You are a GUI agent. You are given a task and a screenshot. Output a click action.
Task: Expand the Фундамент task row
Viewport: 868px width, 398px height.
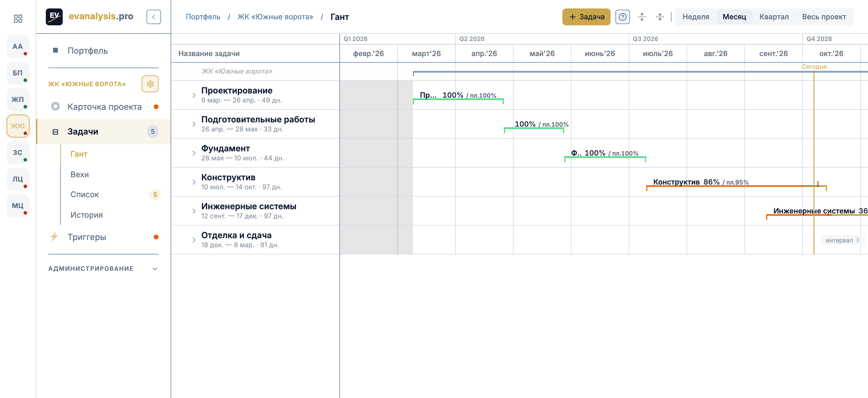pyautogui.click(x=194, y=153)
